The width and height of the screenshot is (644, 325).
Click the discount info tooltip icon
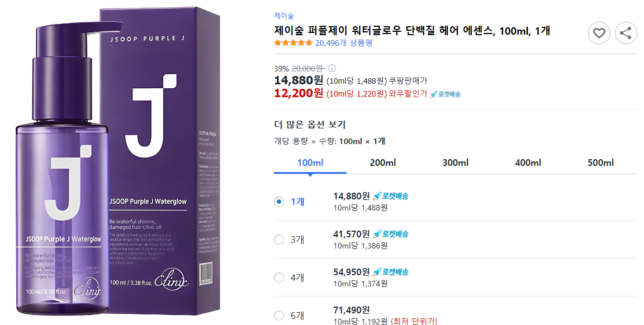(332, 67)
